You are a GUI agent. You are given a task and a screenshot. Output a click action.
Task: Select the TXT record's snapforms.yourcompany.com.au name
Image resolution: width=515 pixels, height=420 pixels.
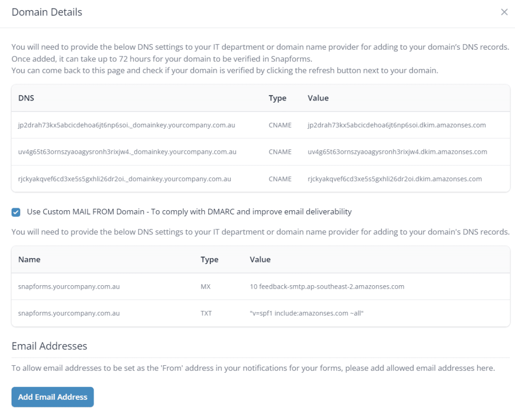click(x=69, y=313)
